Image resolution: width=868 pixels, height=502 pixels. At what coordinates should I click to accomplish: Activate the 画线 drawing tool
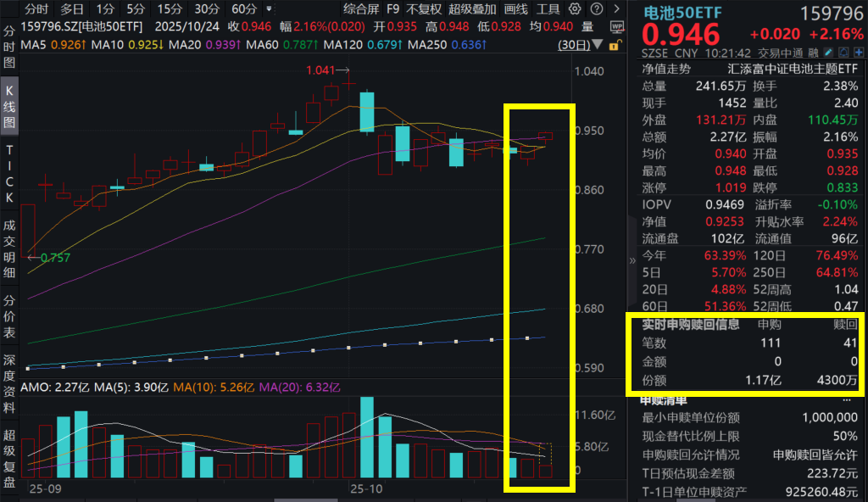click(515, 10)
